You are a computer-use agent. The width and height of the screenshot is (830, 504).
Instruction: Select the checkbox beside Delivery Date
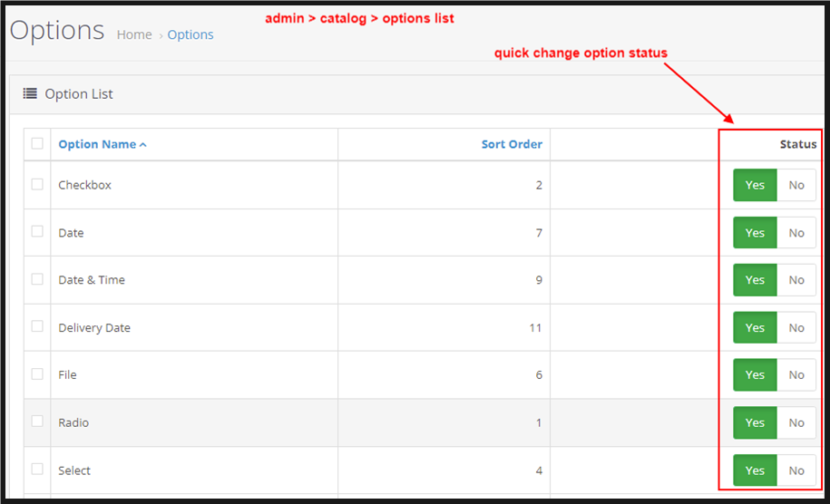pyautogui.click(x=37, y=326)
